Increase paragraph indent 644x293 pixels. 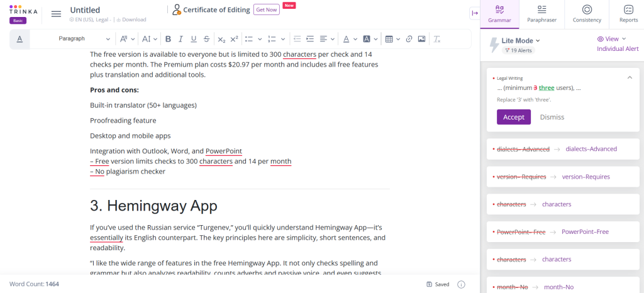coord(310,39)
